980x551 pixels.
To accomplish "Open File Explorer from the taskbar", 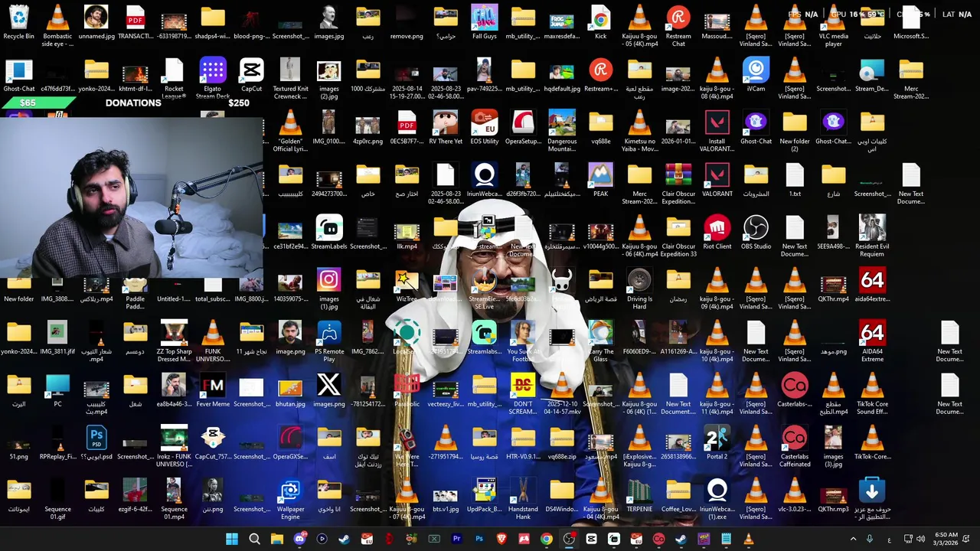I will pos(277,540).
